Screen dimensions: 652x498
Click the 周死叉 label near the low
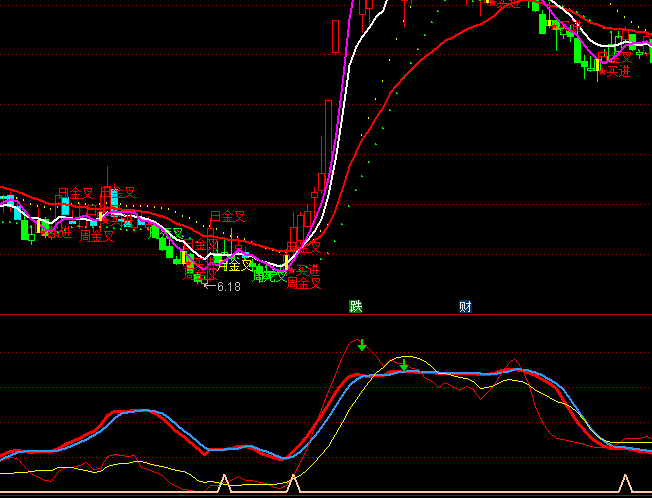pos(267,277)
